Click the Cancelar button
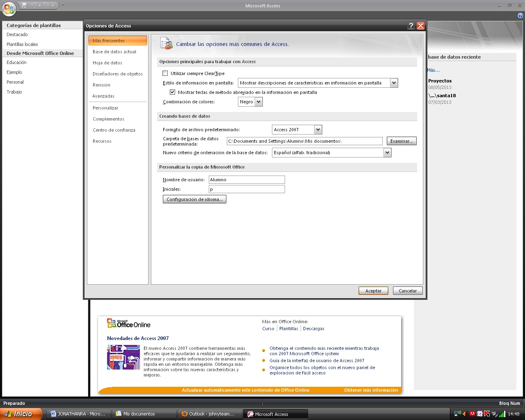Viewport: 525px width, 420px height. (408, 291)
